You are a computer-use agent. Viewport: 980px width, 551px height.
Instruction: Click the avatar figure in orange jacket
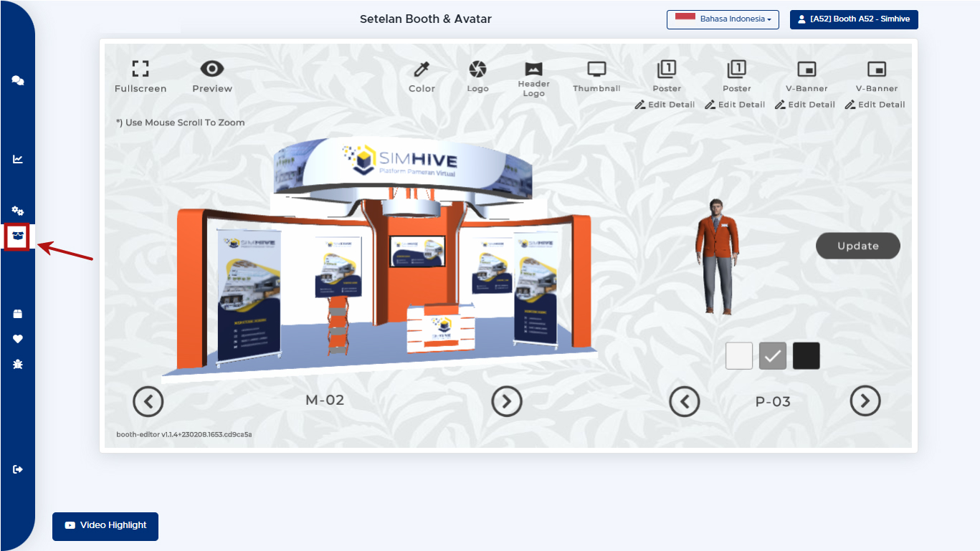tap(718, 256)
